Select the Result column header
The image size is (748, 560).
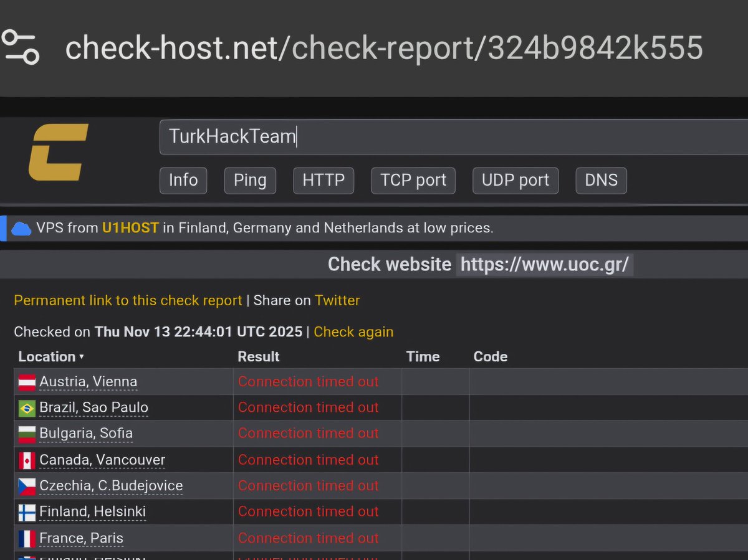[x=259, y=357]
